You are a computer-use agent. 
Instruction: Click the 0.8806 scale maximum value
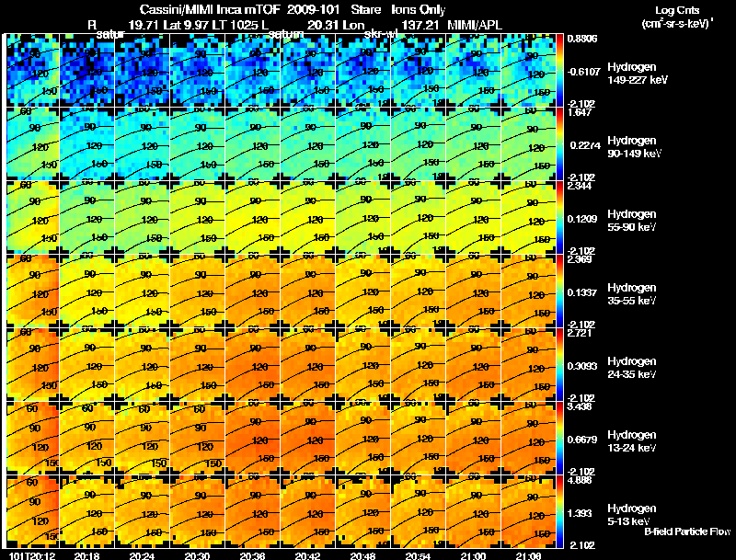coord(582,39)
